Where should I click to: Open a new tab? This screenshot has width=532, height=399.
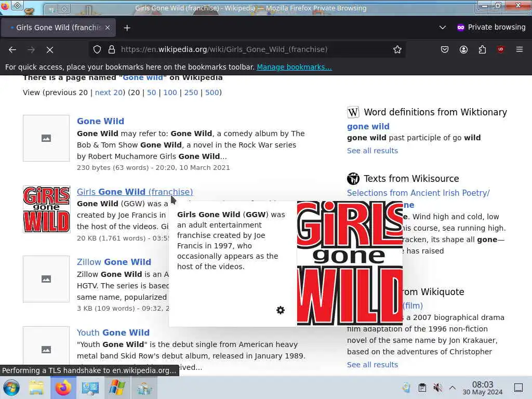127,28
